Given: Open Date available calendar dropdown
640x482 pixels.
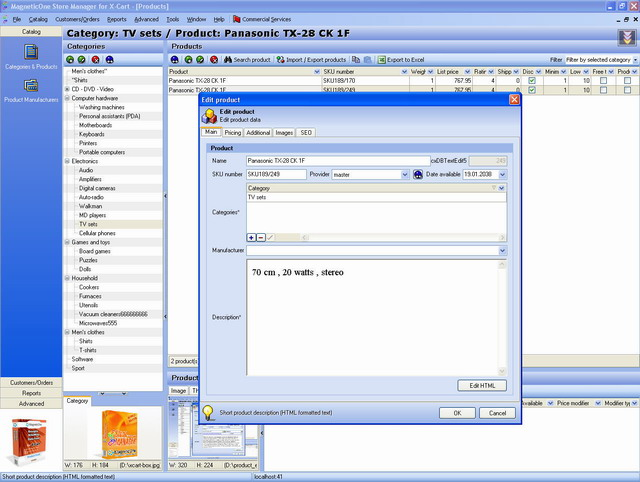Looking at the screenshot, I should [502, 174].
